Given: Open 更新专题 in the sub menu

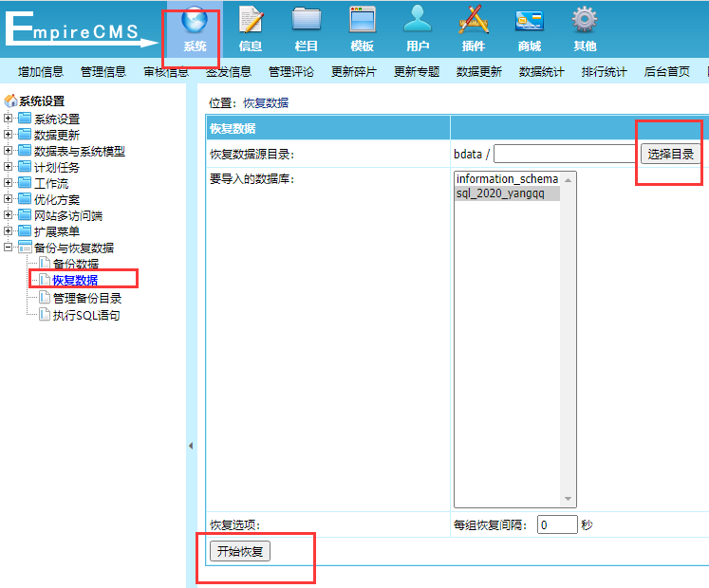Looking at the screenshot, I should (x=417, y=71).
